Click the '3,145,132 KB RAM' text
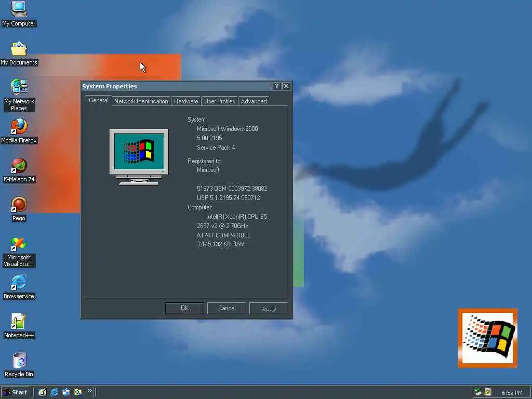Image resolution: width=532 pixels, height=399 pixels. 220,244
